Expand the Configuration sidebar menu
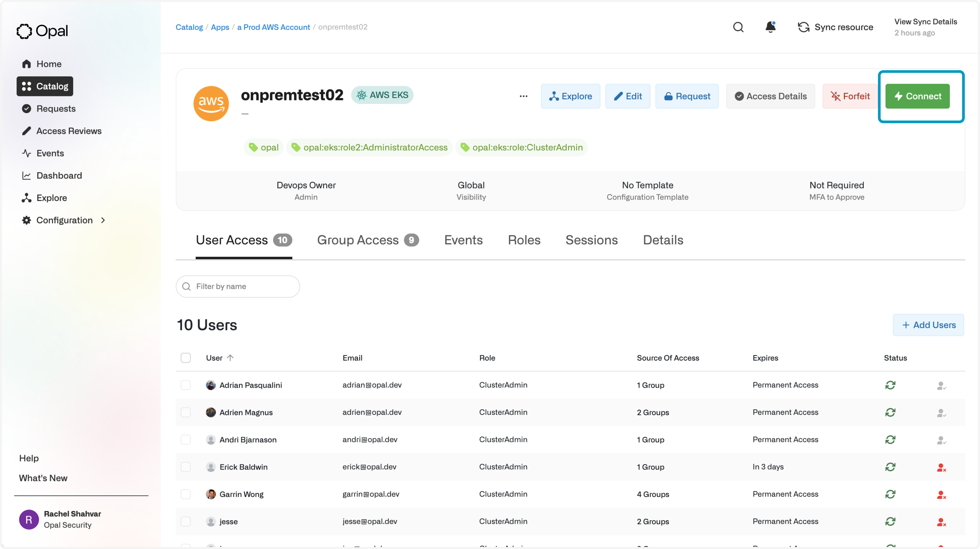 point(64,220)
